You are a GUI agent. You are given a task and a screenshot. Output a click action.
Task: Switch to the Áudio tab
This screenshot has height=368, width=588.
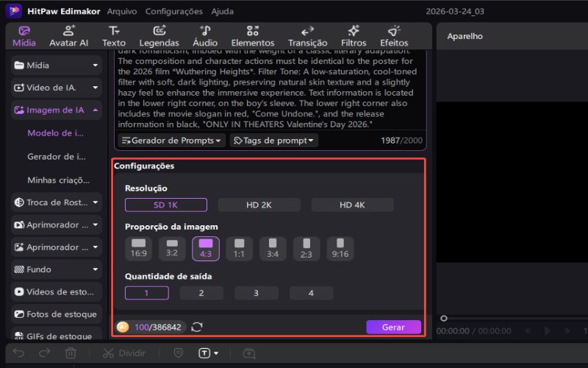click(205, 35)
